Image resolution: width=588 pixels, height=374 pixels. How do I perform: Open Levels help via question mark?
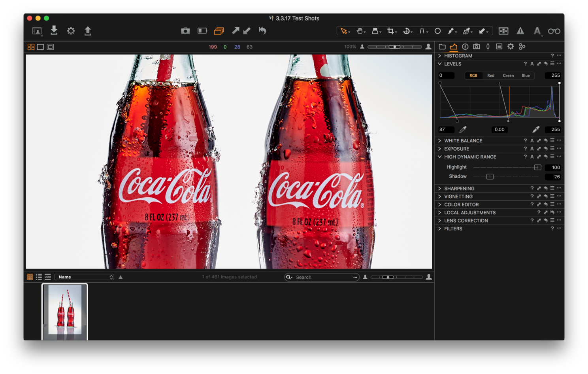pyautogui.click(x=525, y=64)
